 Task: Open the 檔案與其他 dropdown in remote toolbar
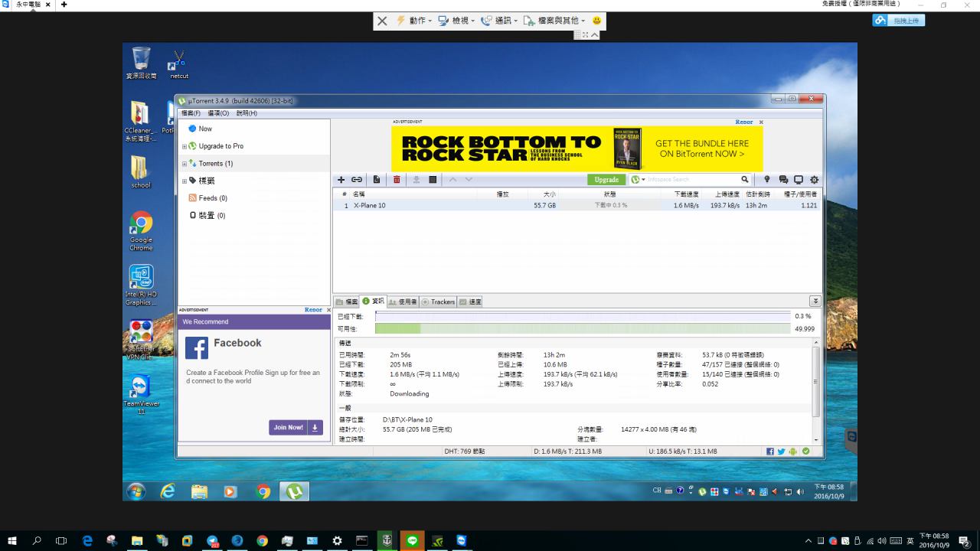tap(554, 21)
